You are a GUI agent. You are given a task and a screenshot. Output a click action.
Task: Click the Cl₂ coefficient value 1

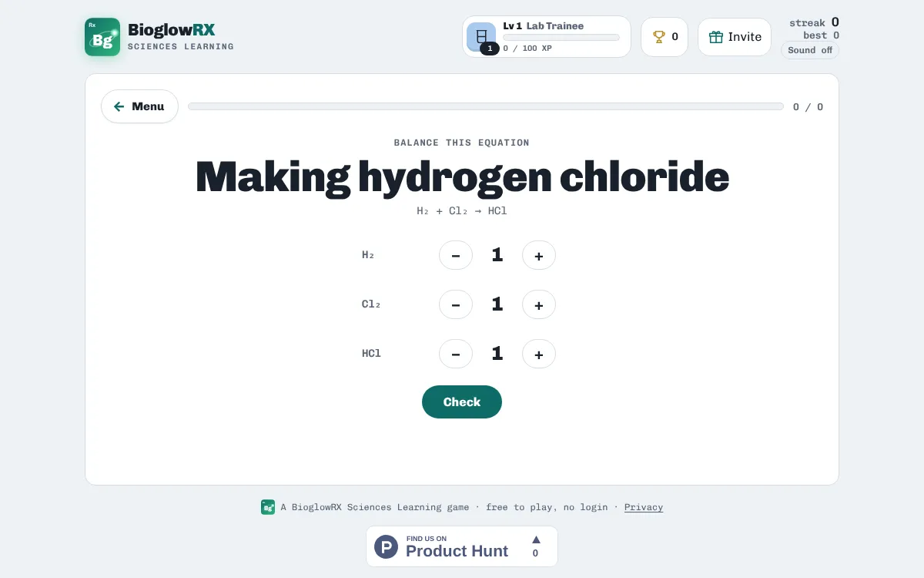(x=497, y=304)
